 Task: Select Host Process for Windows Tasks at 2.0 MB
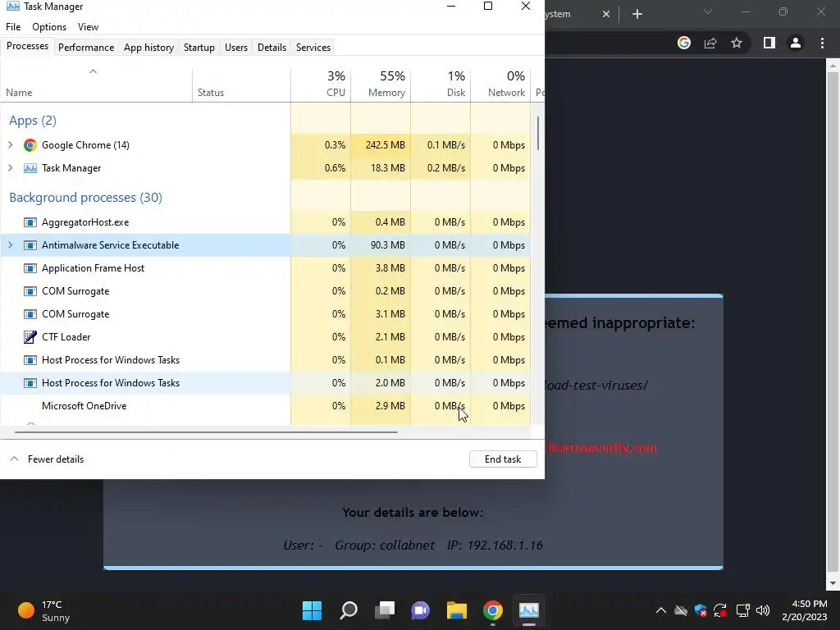point(266,383)
